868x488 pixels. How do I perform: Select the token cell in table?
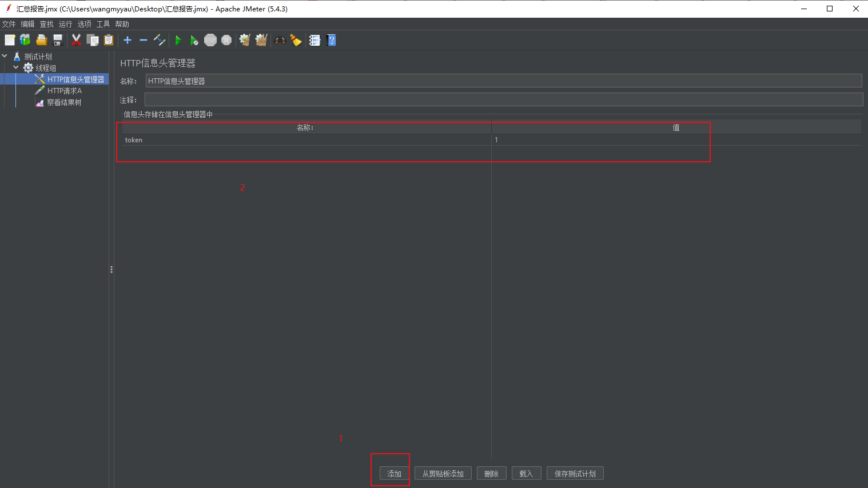306,140
